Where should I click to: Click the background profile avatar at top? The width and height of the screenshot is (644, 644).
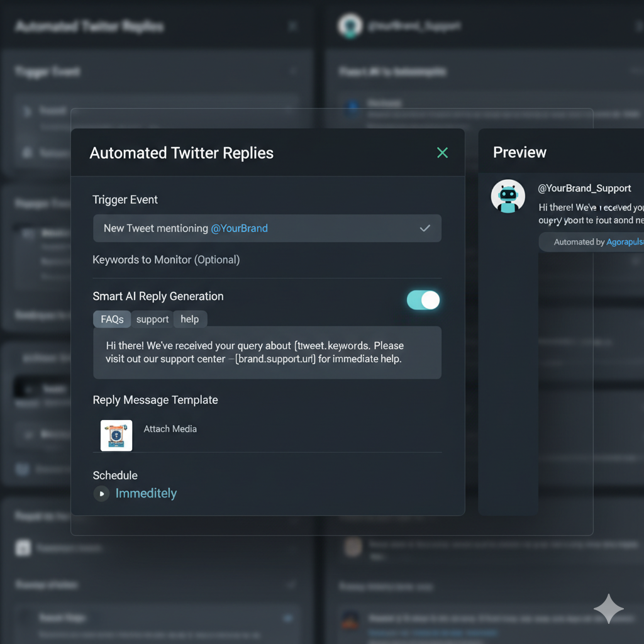350,25
